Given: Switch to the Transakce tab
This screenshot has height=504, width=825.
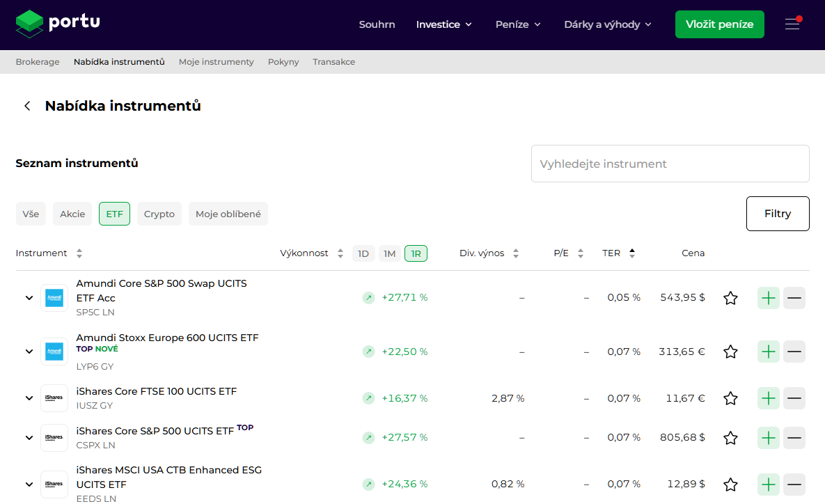Looking at the screenshot, I should click(333, 61).
